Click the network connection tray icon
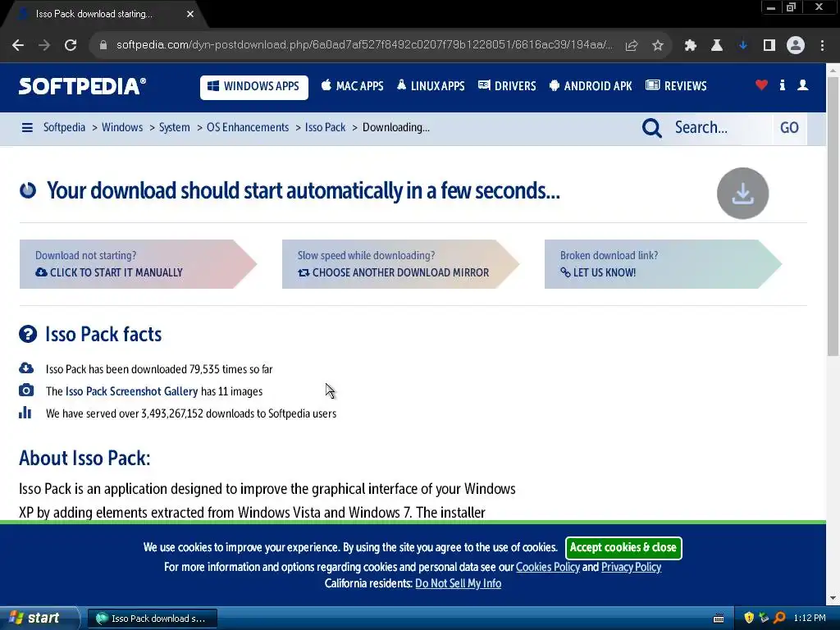 pos(764,618)
